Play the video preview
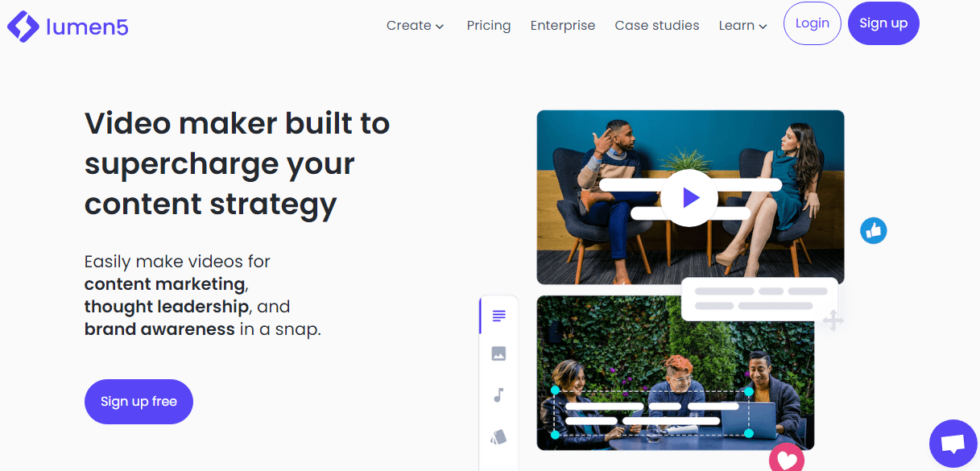 (x=689, y=197)
